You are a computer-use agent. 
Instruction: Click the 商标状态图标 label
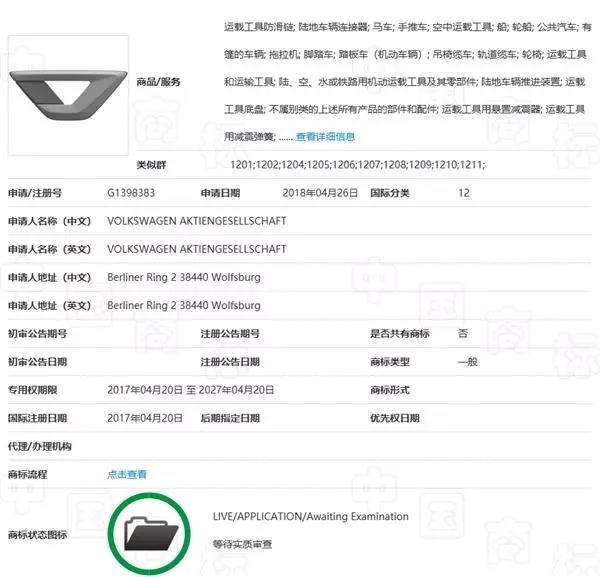tap(38, 535)
